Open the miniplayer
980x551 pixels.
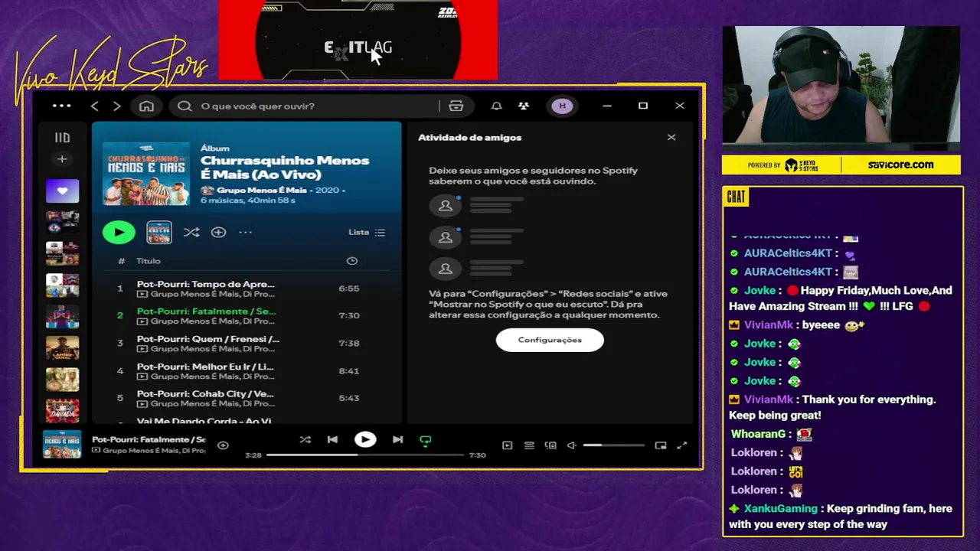click(661, 445)
